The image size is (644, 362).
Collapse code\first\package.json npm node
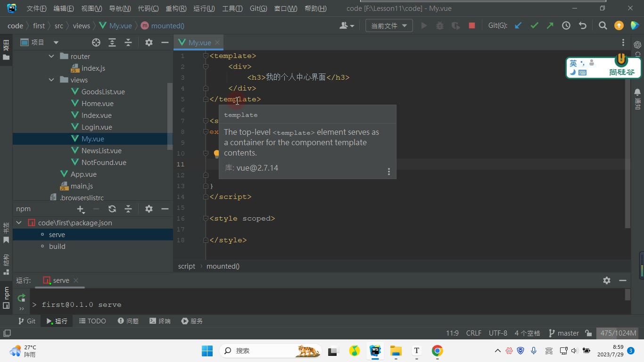click(19, 222)
